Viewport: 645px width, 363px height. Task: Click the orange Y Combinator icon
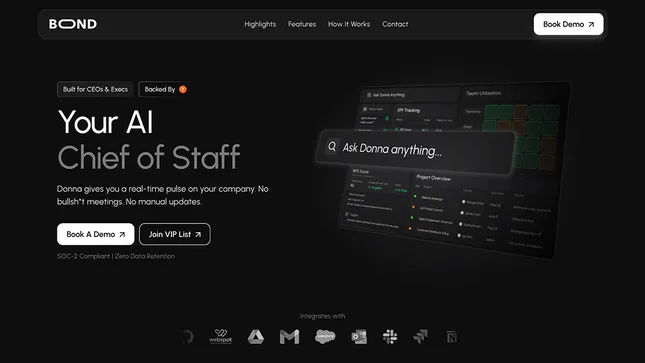pos(183,89)
